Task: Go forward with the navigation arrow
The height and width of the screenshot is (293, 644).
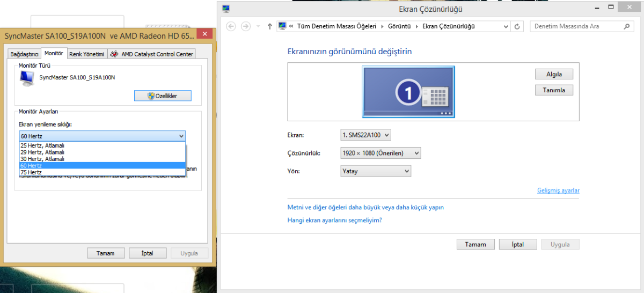Action: 246,26
